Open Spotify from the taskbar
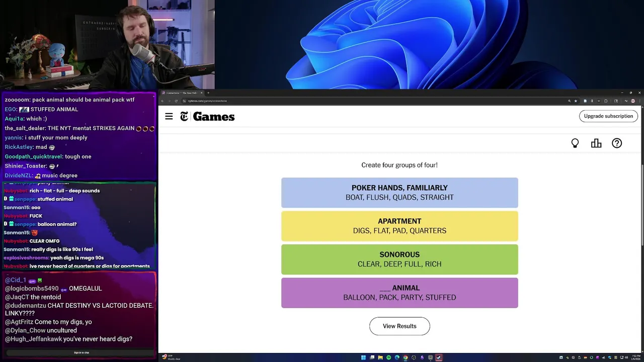644x362 pixels. (388, 357)
